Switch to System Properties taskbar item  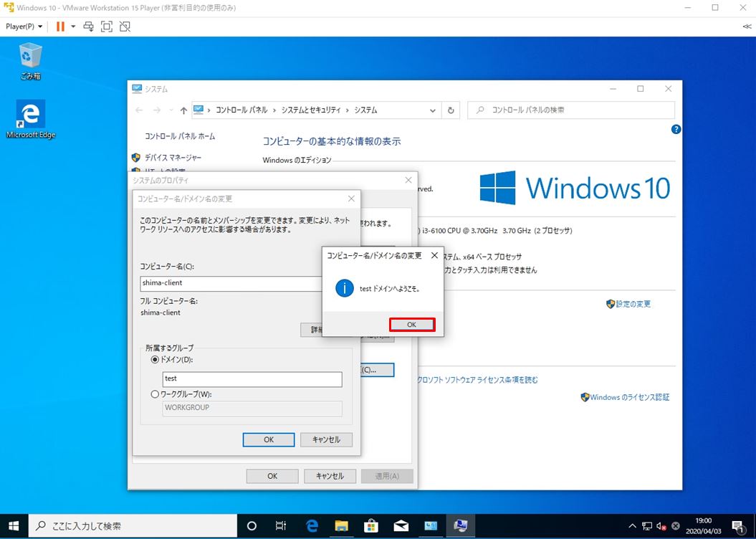click(461, 526)
